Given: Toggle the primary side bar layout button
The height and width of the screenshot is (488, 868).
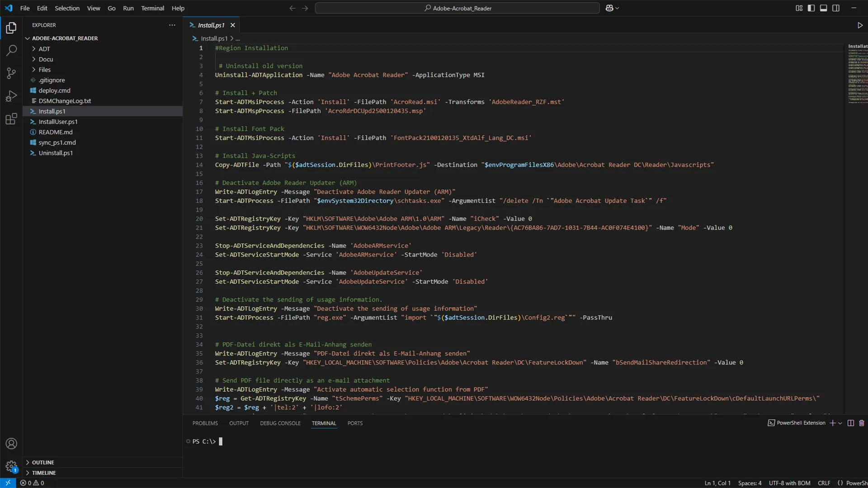Looking at the screenshot, I should (x=811, y=8).
